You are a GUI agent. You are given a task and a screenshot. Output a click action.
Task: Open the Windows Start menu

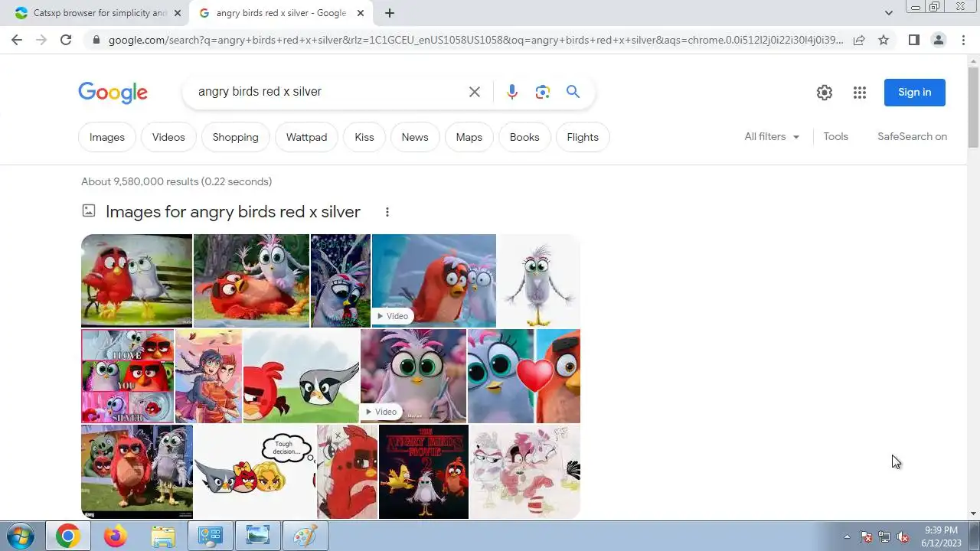tap(21, 536)
